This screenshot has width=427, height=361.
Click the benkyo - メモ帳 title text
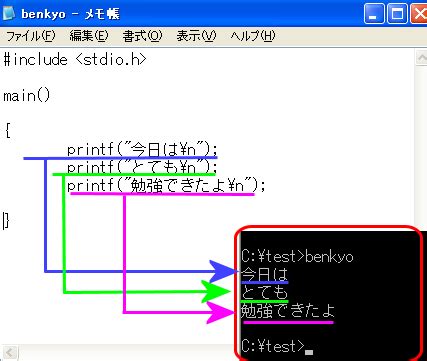(70, 14)
